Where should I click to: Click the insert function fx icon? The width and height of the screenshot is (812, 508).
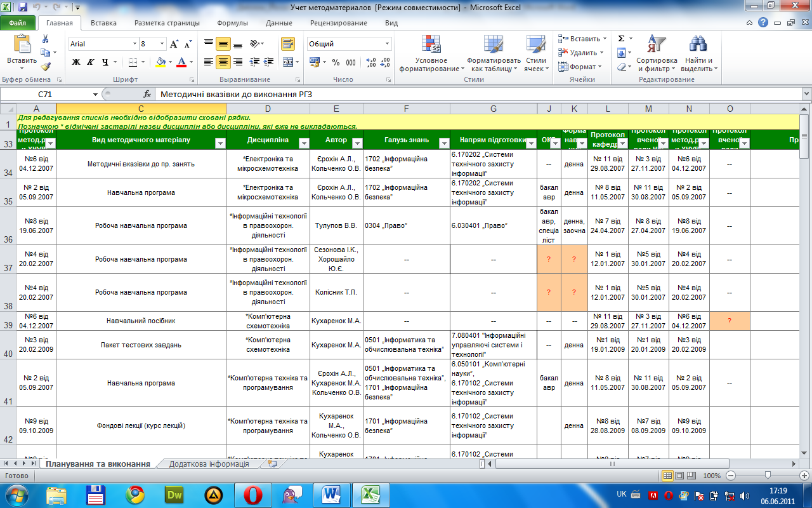[147, 94]
